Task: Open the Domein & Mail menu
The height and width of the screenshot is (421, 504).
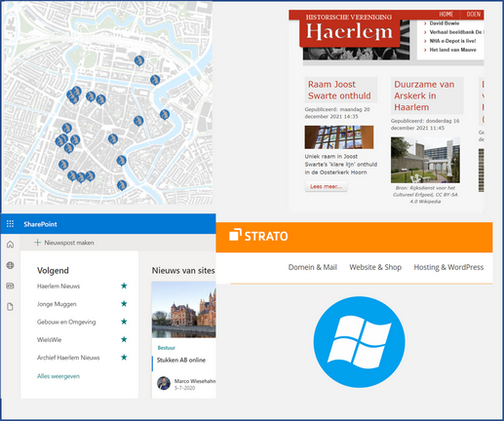Action: (x=313, y=267)
